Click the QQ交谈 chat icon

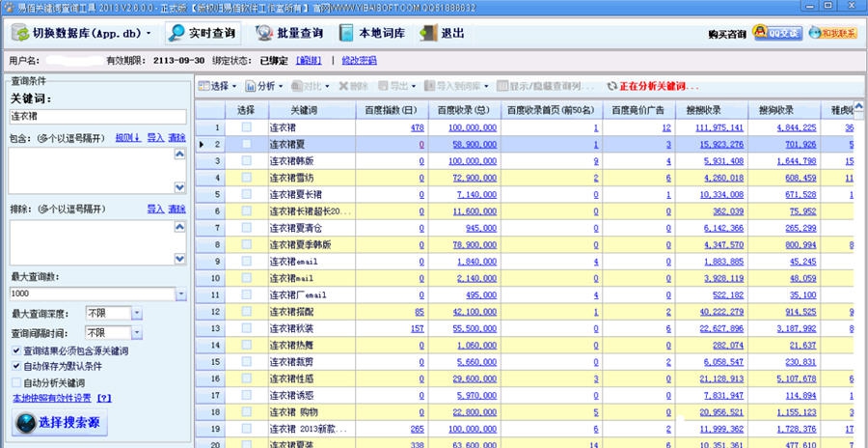pos(777,33)
